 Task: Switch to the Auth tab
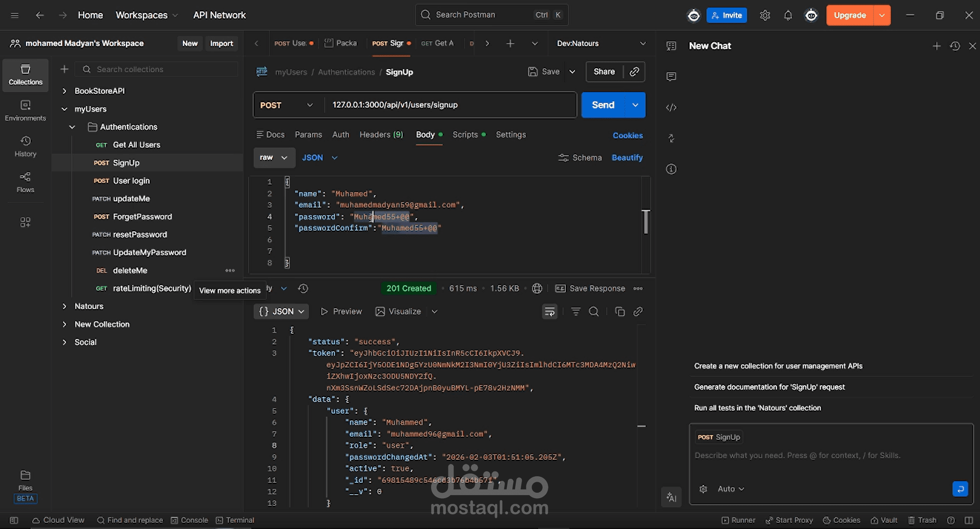(341, 135)
